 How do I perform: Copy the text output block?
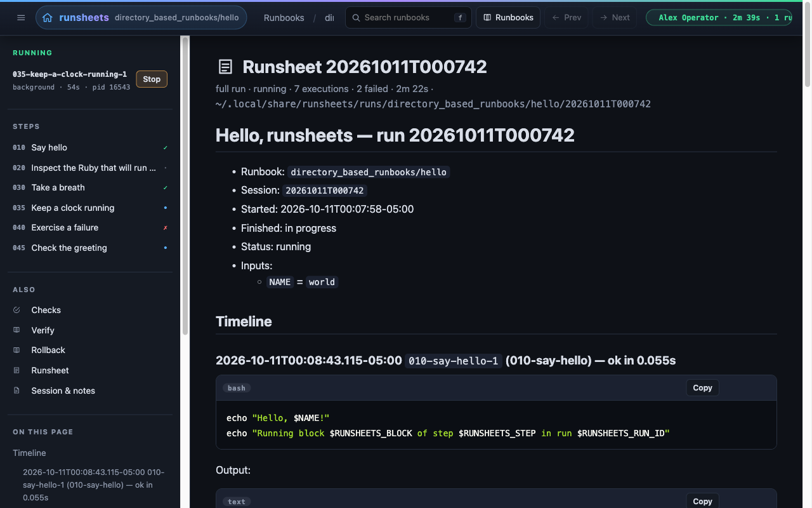point(702,501)
